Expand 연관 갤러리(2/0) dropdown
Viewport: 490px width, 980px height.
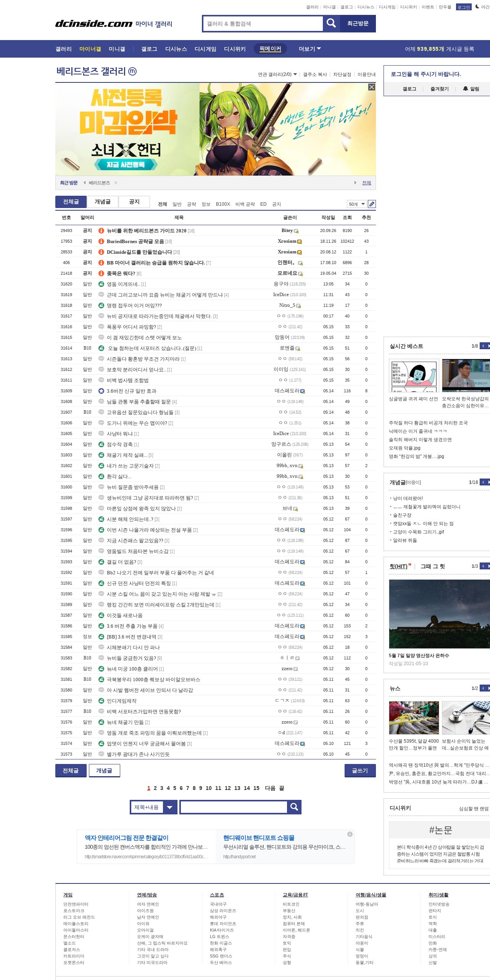tap(277, 74)
